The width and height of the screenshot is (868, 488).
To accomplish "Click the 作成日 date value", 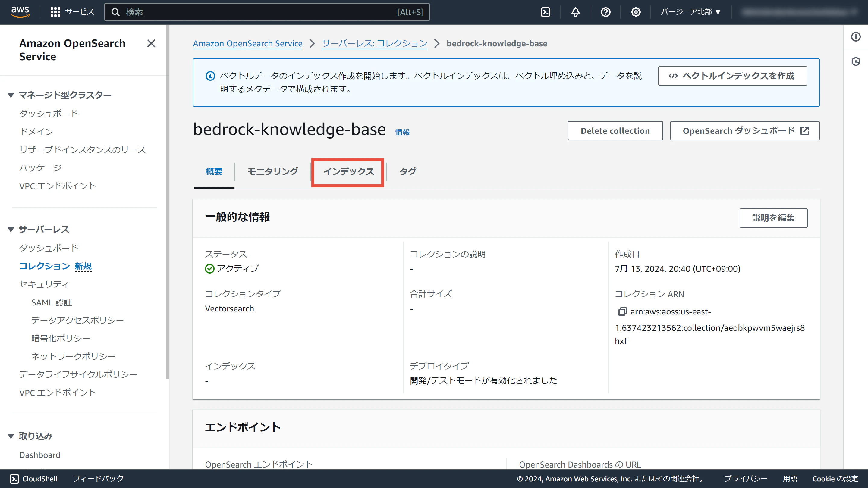I will tap(678, 269).
